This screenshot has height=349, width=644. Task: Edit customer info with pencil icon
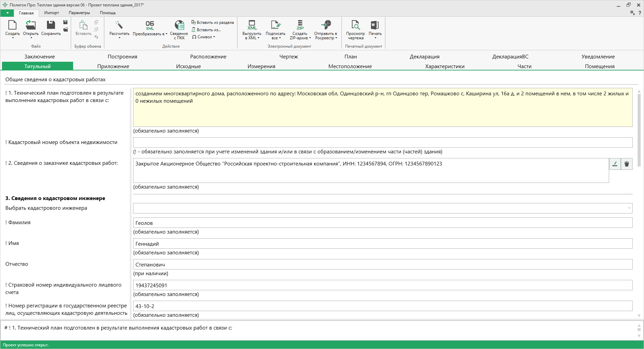click(x=615, y=164)
